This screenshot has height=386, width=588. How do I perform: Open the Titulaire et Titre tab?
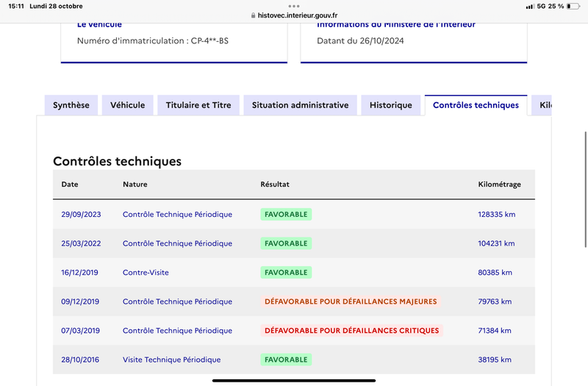198,105
